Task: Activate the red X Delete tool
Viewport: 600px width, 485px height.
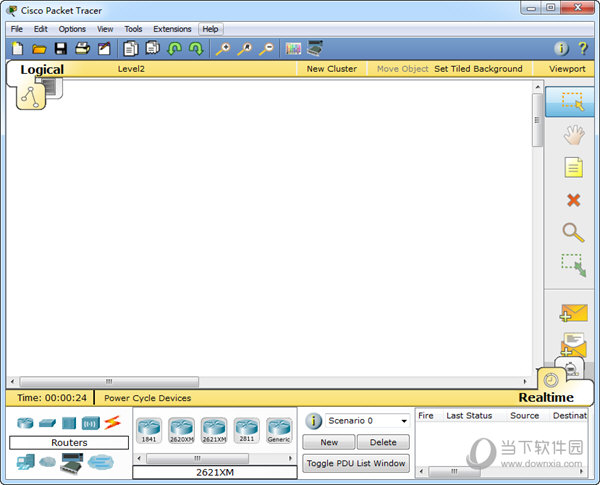Action: pyautogui.click(x=572, y=200)
